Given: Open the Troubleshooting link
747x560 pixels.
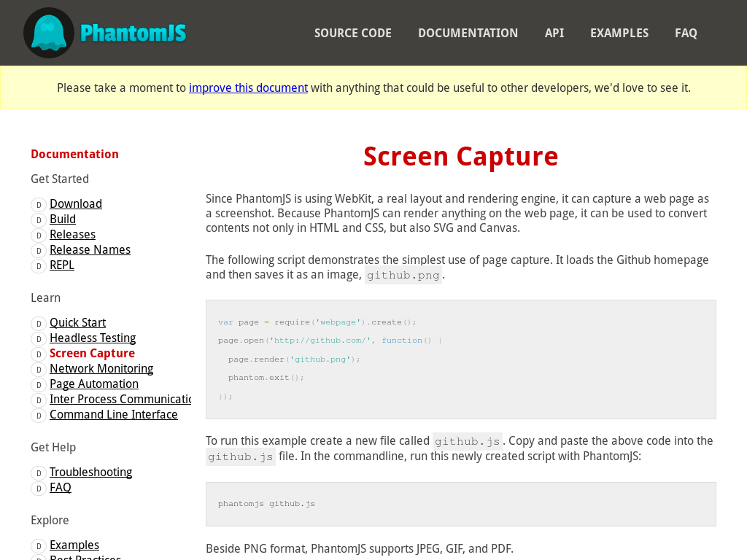Looking at the screenshot, I should 90,472.
